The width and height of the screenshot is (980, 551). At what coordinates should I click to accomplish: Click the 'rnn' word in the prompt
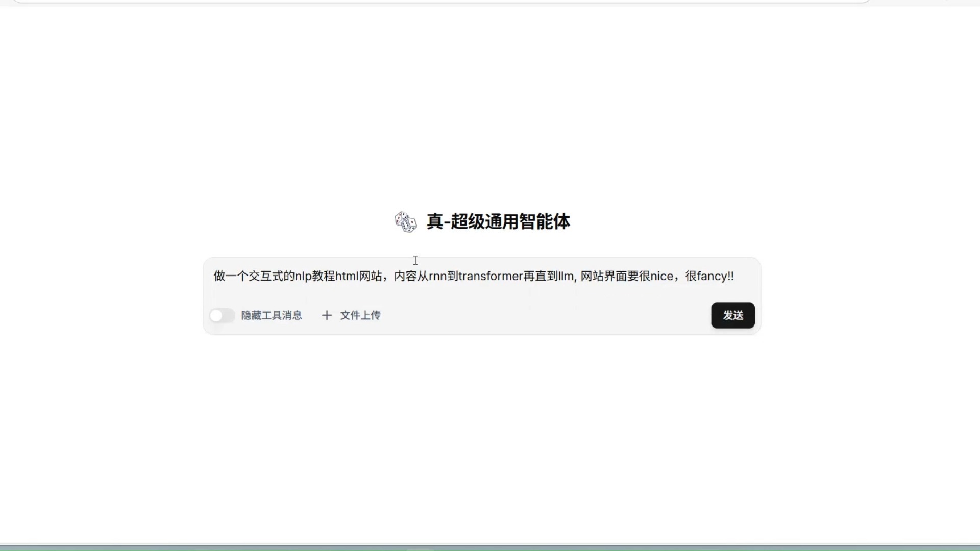(x=438, y=276)
